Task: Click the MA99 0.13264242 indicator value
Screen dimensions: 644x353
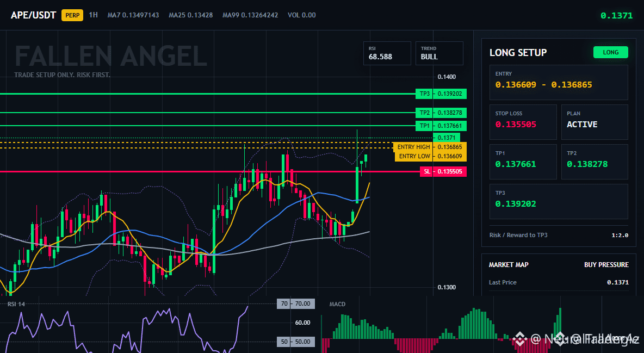Action: [x=250, y=15]
